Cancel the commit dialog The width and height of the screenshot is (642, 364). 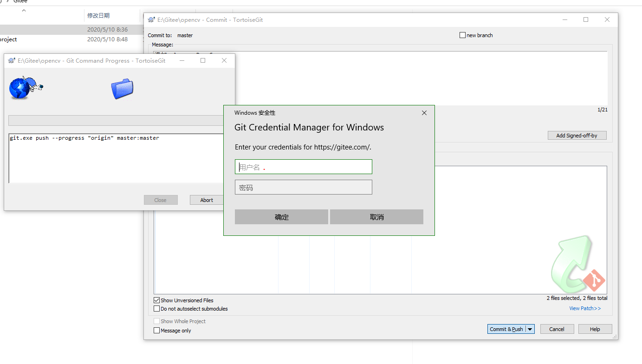click(557, 329)
